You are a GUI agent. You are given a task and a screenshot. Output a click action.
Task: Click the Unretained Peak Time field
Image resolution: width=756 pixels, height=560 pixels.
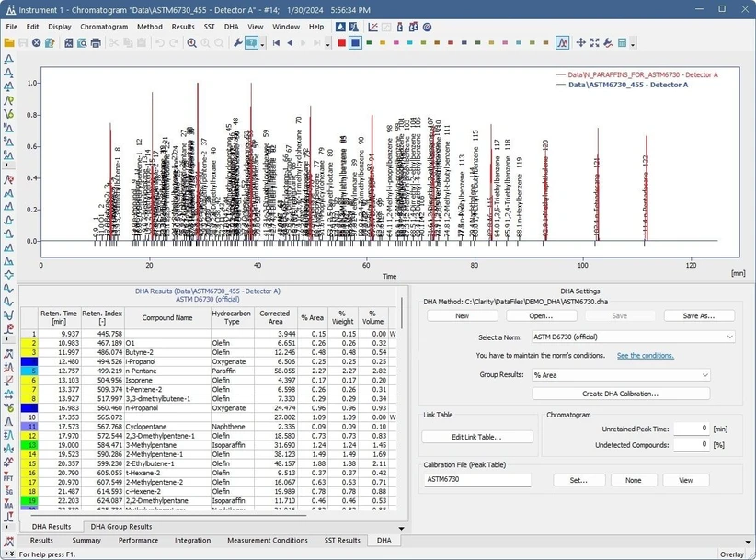point(693,429)
